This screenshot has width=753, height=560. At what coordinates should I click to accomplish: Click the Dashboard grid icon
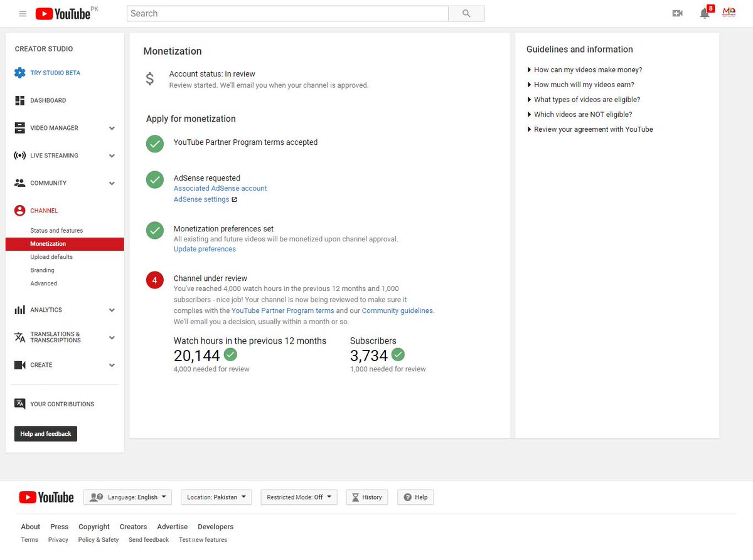(x=19, y=100)
